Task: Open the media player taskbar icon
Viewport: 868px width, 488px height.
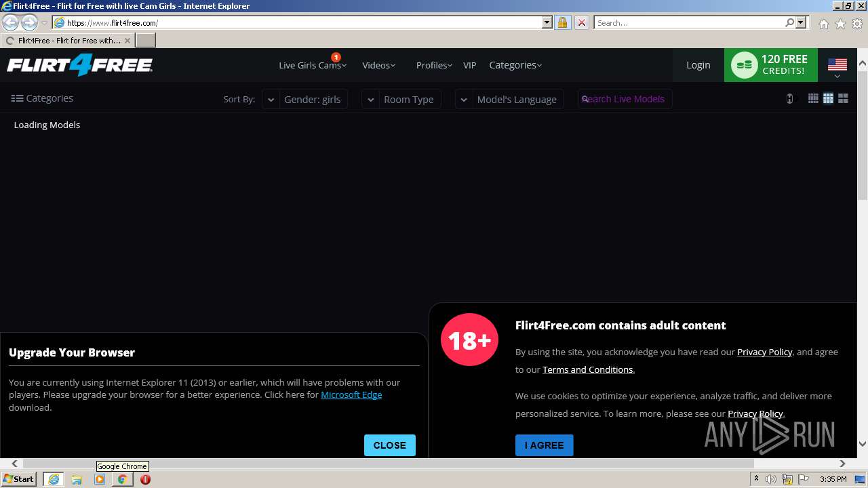Action: click(100, 479)
